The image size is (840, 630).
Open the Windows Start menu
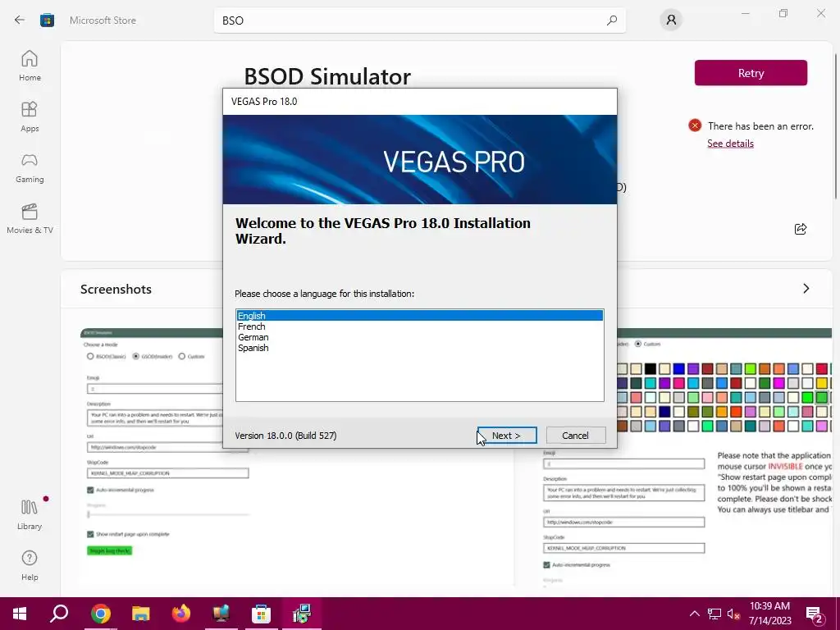pos(20,614)
